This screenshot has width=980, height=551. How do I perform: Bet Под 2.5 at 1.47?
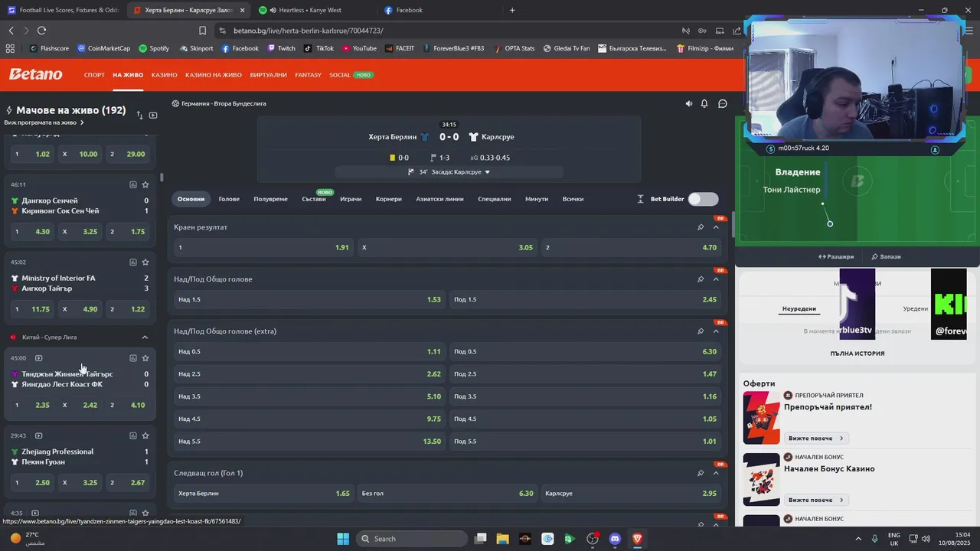(585, 374)
